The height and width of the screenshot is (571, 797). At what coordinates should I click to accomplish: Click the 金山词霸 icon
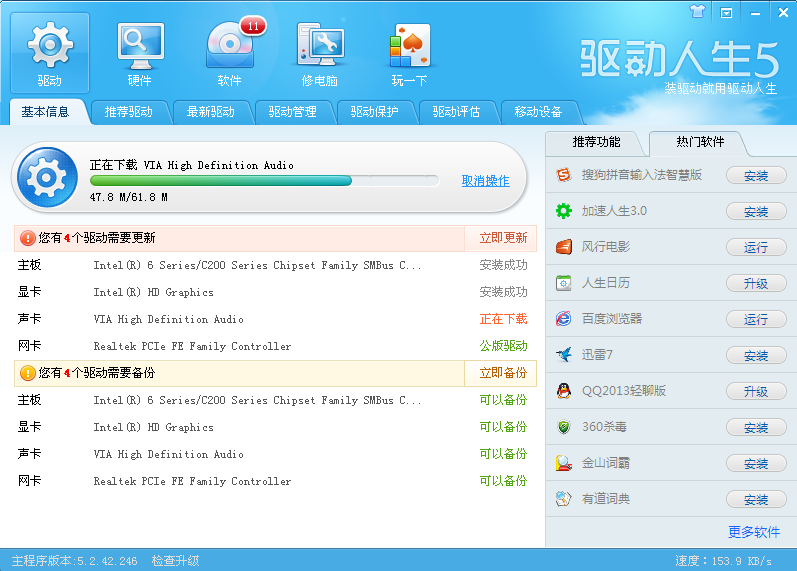coord(564,463)
